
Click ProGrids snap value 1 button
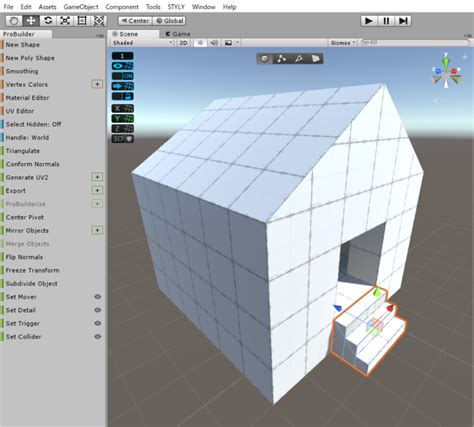tap(123, 56)
